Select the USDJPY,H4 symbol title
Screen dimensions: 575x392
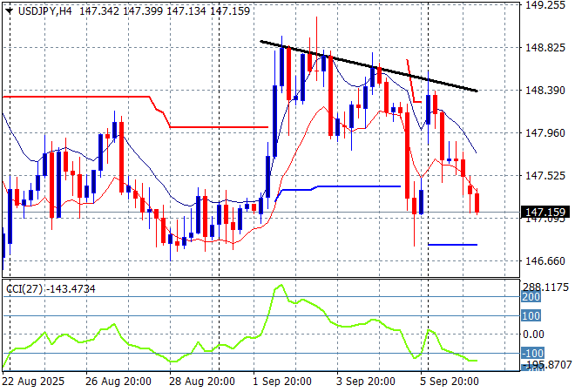(x=44, y=8)
